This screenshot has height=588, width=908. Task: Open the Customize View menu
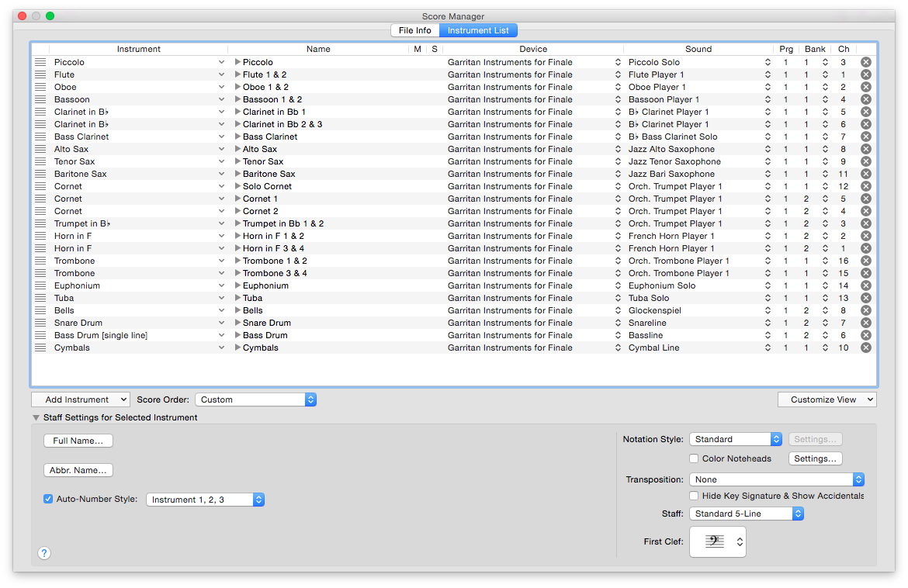click(x=827, y=399)
